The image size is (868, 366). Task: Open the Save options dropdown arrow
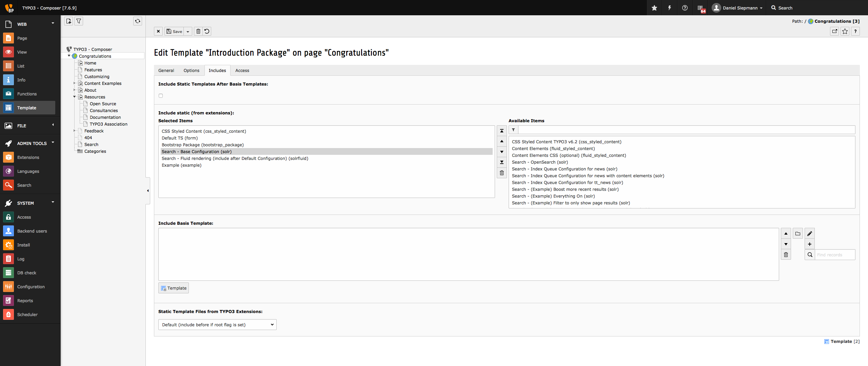pyautogui.click(x=188, y=32)
